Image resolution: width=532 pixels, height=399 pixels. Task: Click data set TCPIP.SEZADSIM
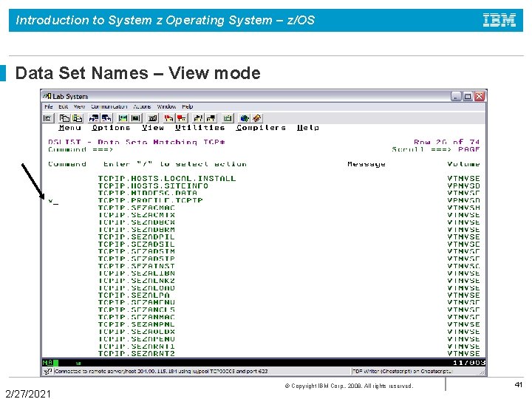click(x=137, y=251)
